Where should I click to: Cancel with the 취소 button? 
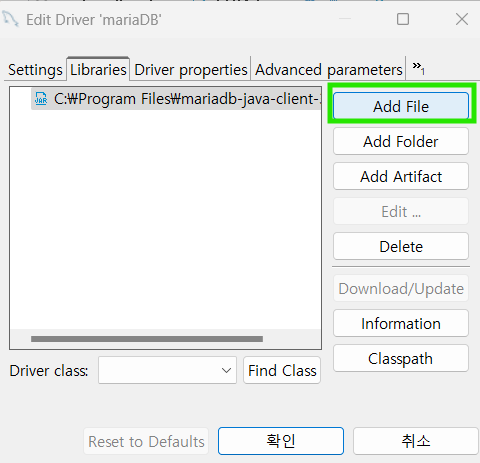coord(415,441)
